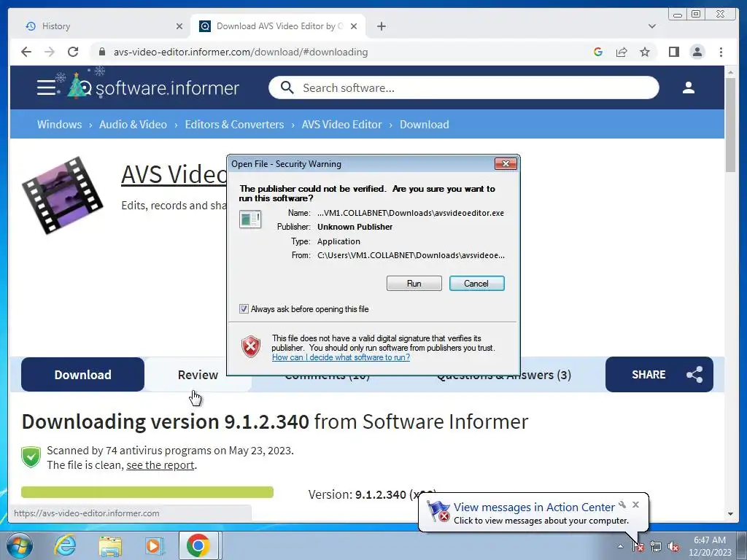Open the Software Informer hamburger menu

click(46, 87)
